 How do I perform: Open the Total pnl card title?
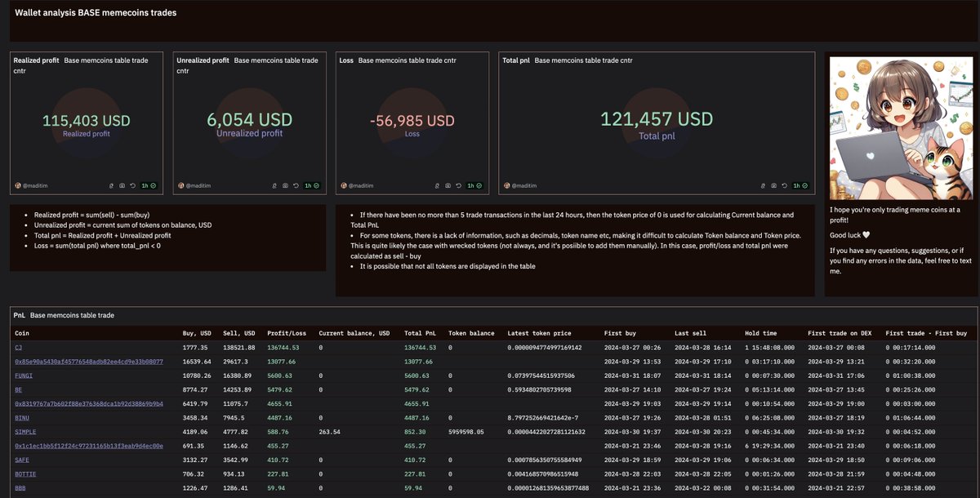click(x=516, y=60)
